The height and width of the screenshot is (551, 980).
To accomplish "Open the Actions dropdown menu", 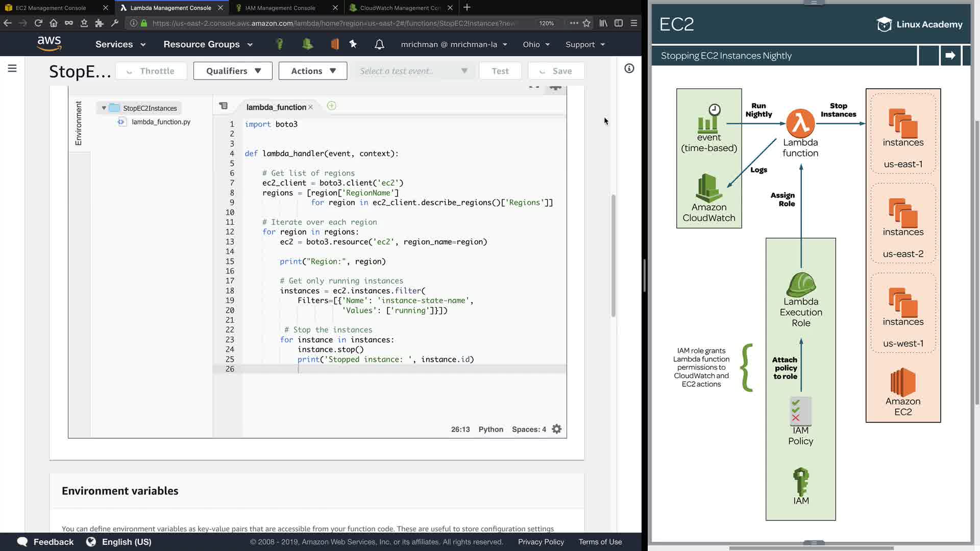I will (x=313, y=71).
